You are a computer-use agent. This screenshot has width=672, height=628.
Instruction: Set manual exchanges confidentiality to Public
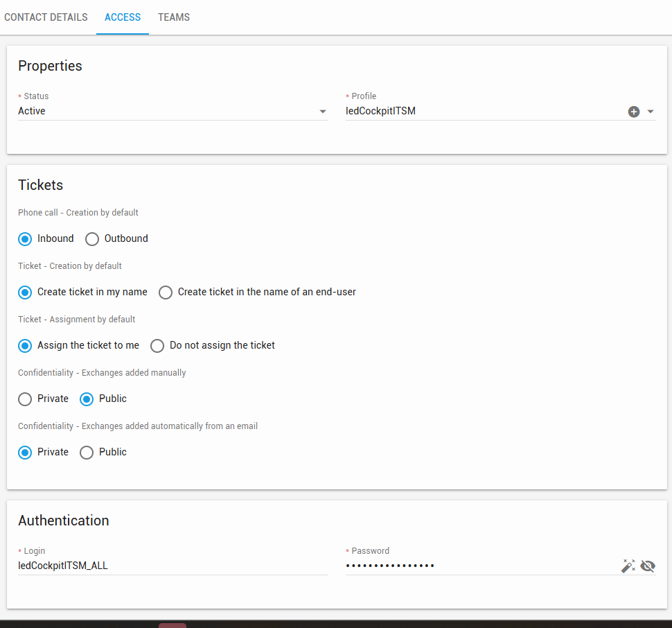click(x=87, y=399)
